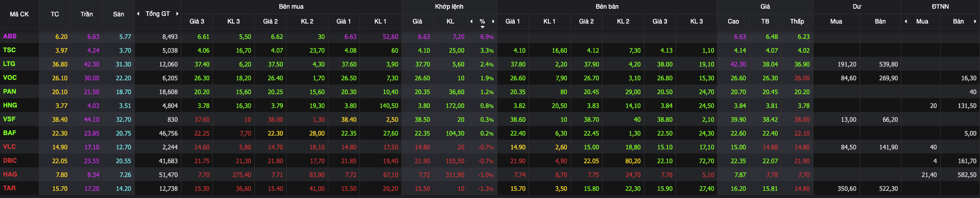Click the Khớp lệnh Giá column header
The height and width of the screenshot is (198, 980).
pos(417,21)
